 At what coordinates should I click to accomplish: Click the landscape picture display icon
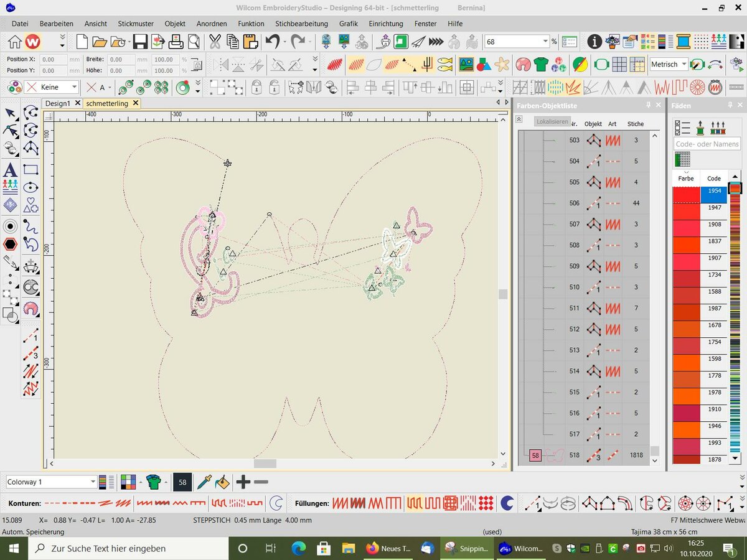click(466, 65)
